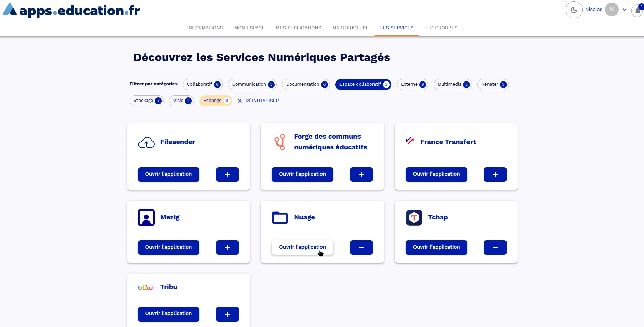644x327 pixels.
Task: Enable the Stockage category filter
Action: pos(147,101)
